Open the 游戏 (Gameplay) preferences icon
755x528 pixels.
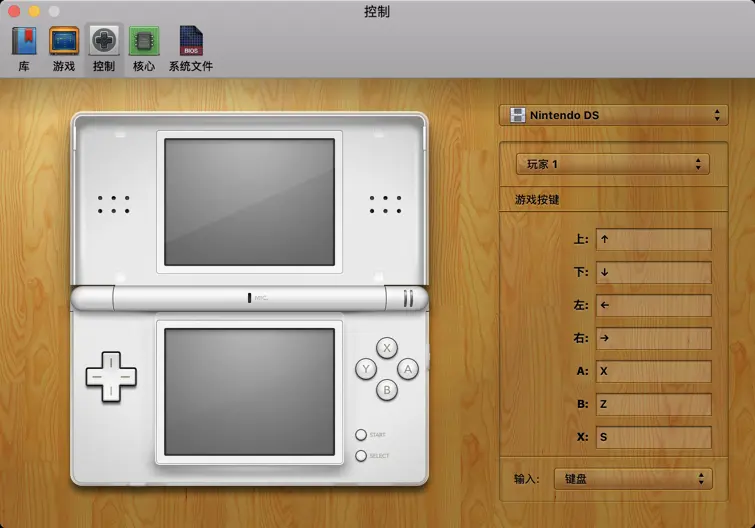pos(64,49)
